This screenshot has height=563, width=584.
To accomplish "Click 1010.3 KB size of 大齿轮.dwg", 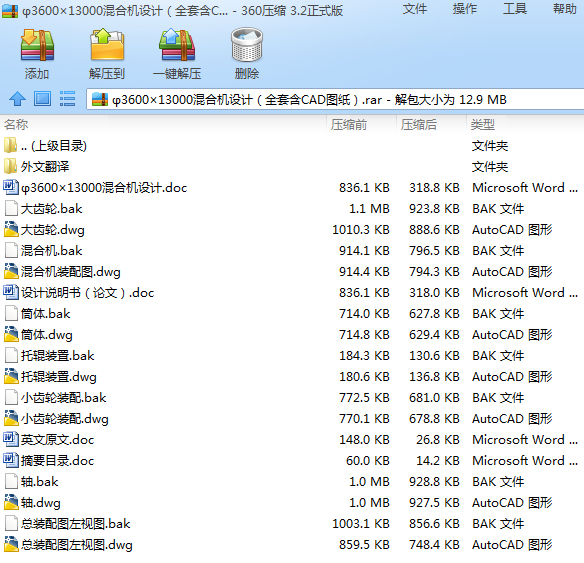I will point(361,230).
